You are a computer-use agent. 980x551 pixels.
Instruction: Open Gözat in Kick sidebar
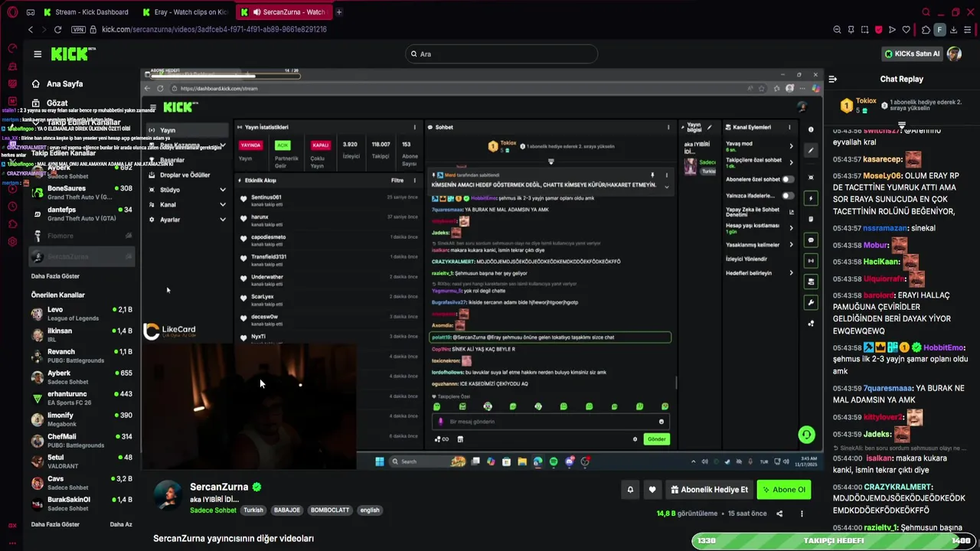[x=57, y=103]
